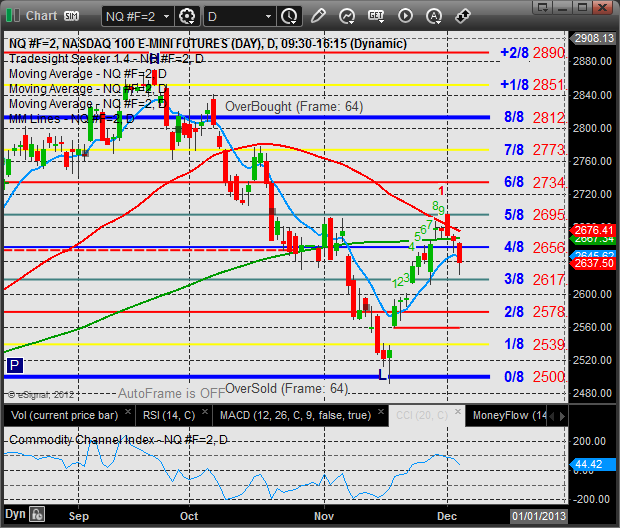Close the Vol tab with its X
The height and width of the screenshot is (528, 620).
(x=128, y=411)
